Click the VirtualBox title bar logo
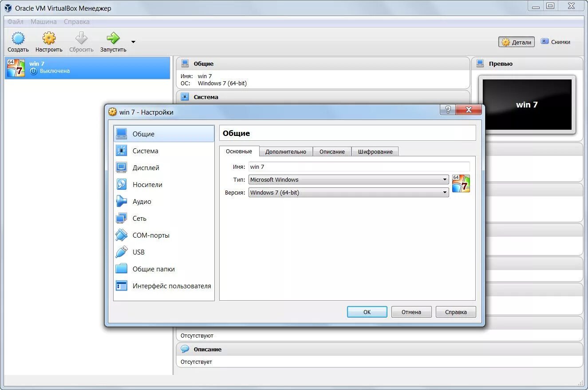This screenshot has width=588, height=390. (x=8, y=8)
